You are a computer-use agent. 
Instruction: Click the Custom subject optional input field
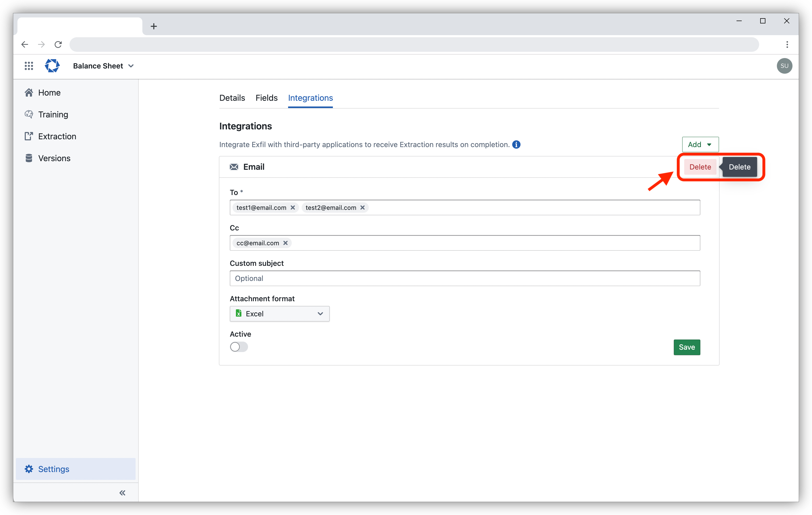pyautogui.click(x=465, y=278)
